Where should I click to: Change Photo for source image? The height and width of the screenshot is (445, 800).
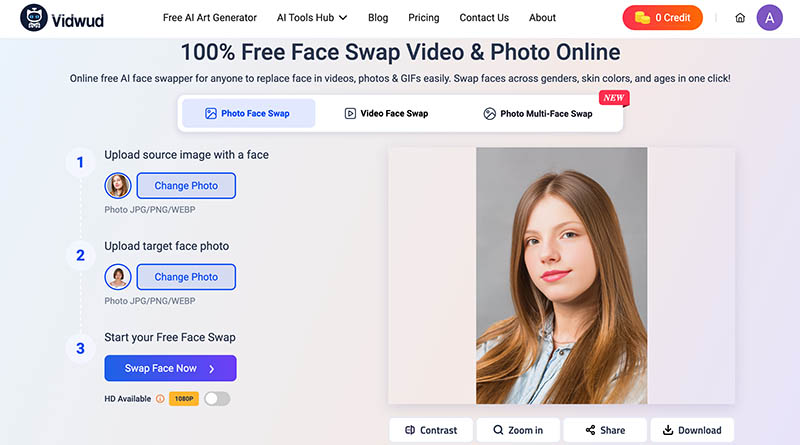[186, 186]
